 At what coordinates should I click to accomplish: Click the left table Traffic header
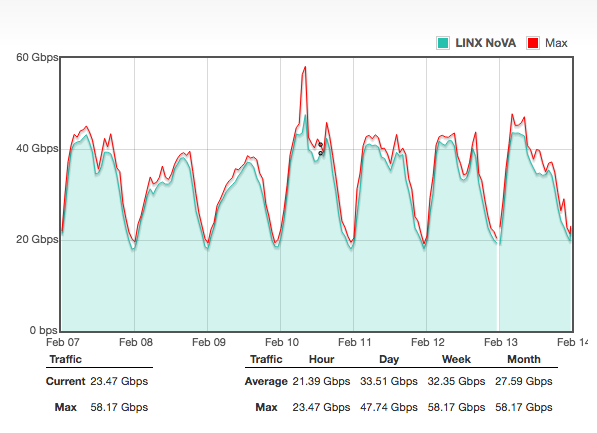(65, 359)
